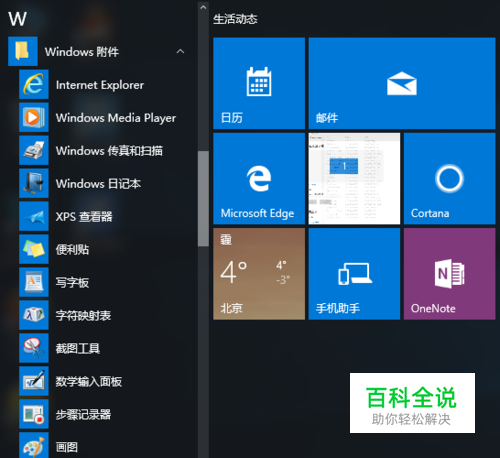Click the Windows 附件 folder label

click(x=82, y=52)
